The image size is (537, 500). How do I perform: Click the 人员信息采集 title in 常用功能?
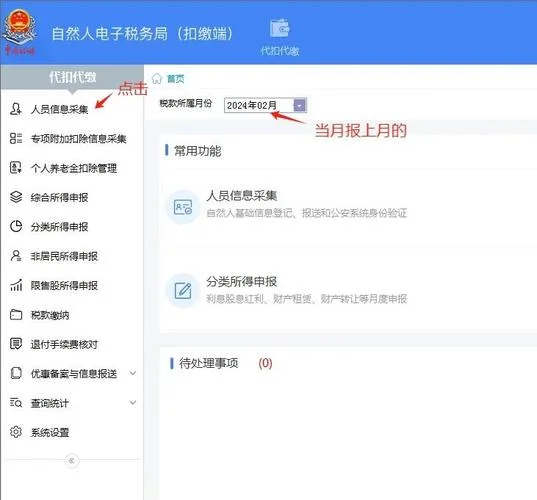[241, 196]
